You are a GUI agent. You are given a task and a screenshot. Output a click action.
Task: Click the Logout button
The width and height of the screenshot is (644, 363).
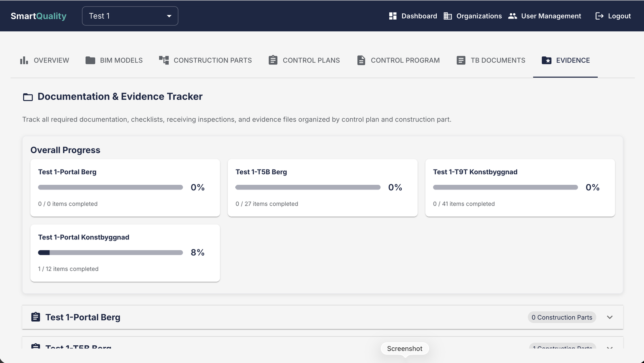(x=613, y=16)
